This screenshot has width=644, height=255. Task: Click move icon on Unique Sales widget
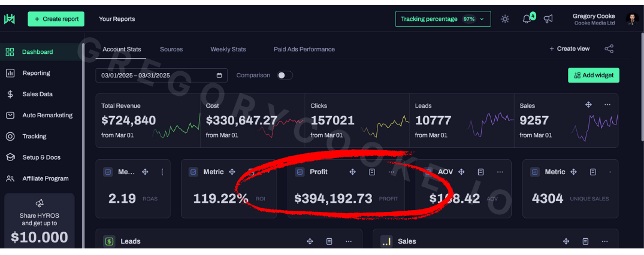pyautogui.click(x=573, y=172)
